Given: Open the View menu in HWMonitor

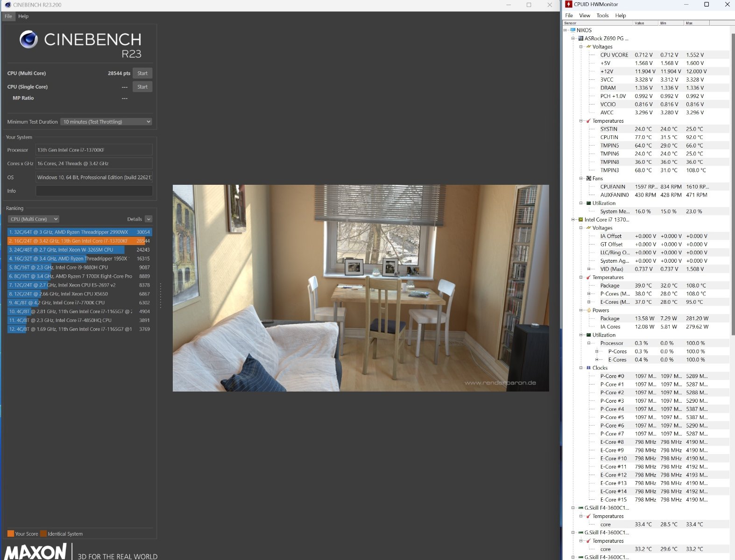Looking at the screenshot, I should pos(585,15).
